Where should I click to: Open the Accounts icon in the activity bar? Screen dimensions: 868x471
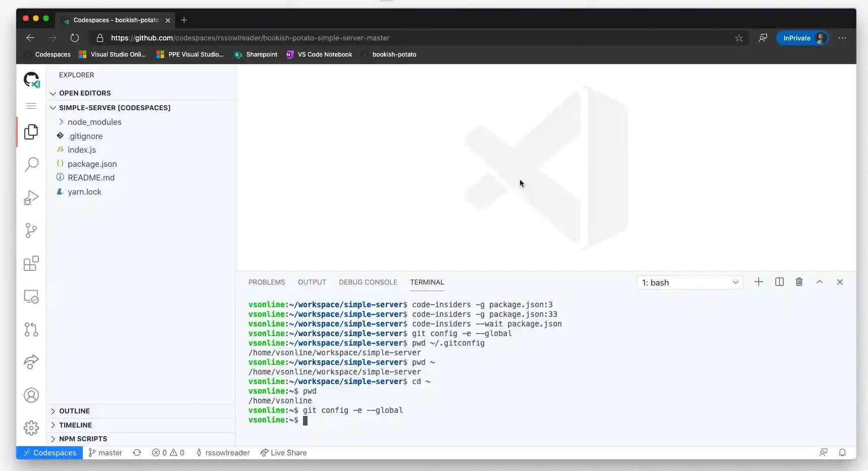click(31, 395)
